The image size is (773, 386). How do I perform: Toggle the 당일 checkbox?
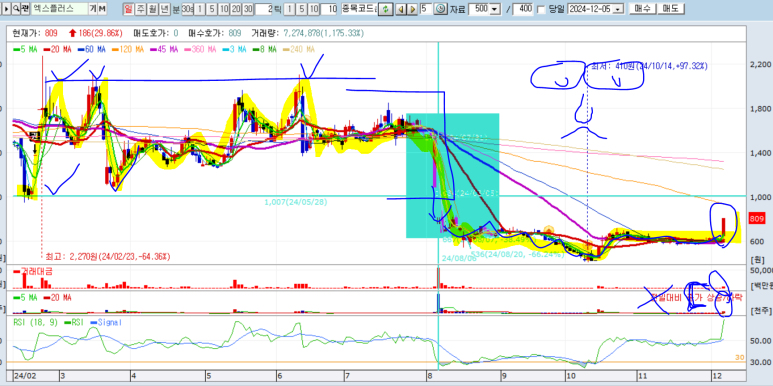(541, 9)
